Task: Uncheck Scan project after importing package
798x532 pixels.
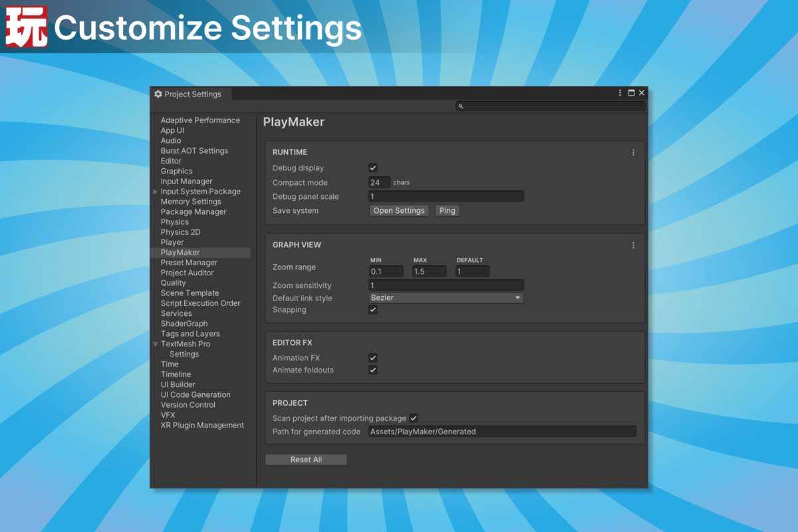Action: tap(414, 418)
